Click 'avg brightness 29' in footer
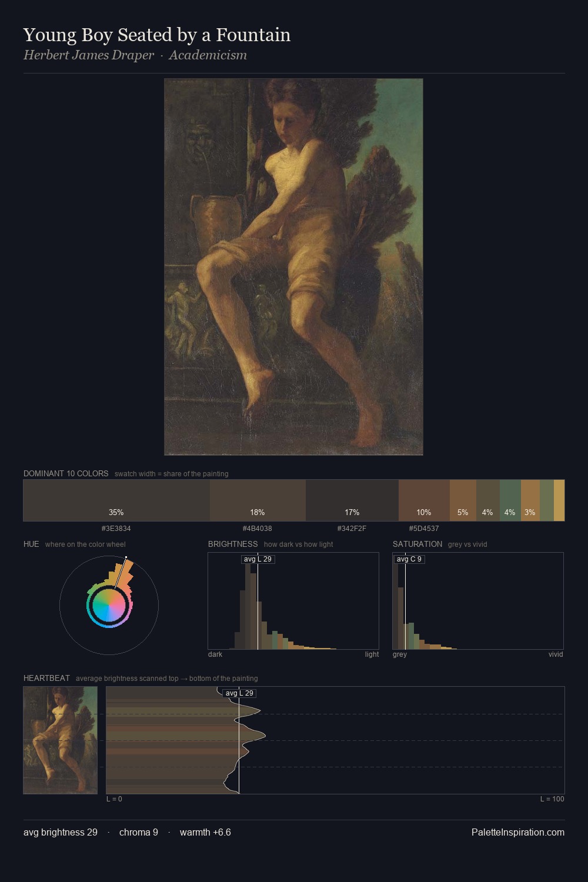588x882 pixels. coord(61,833)
